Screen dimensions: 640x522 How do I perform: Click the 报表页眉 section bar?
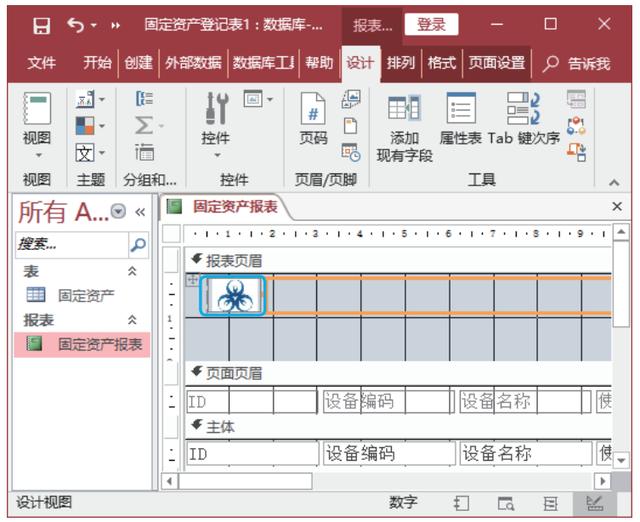coord(398,261)
